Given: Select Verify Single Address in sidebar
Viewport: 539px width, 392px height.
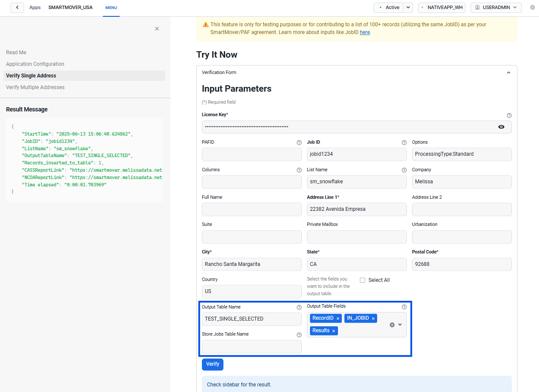Looking at the screenshot, I should click(85, 76).
